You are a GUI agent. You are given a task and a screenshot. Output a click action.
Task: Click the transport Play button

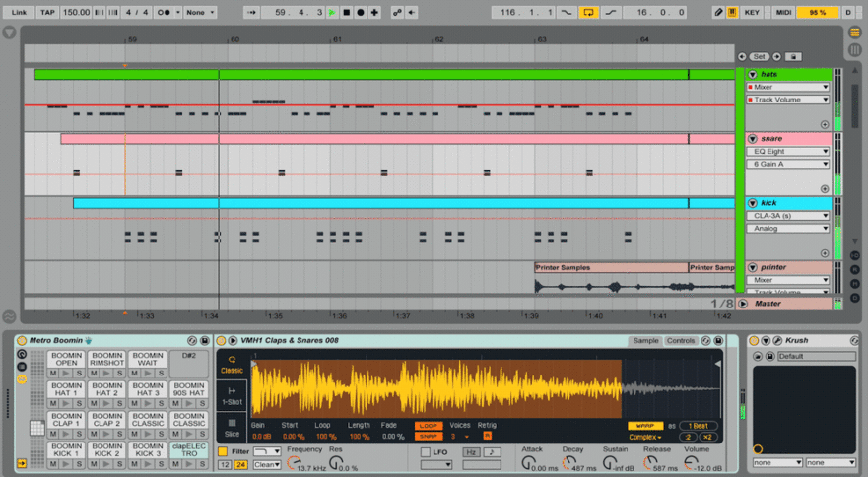tap(332, 12)
